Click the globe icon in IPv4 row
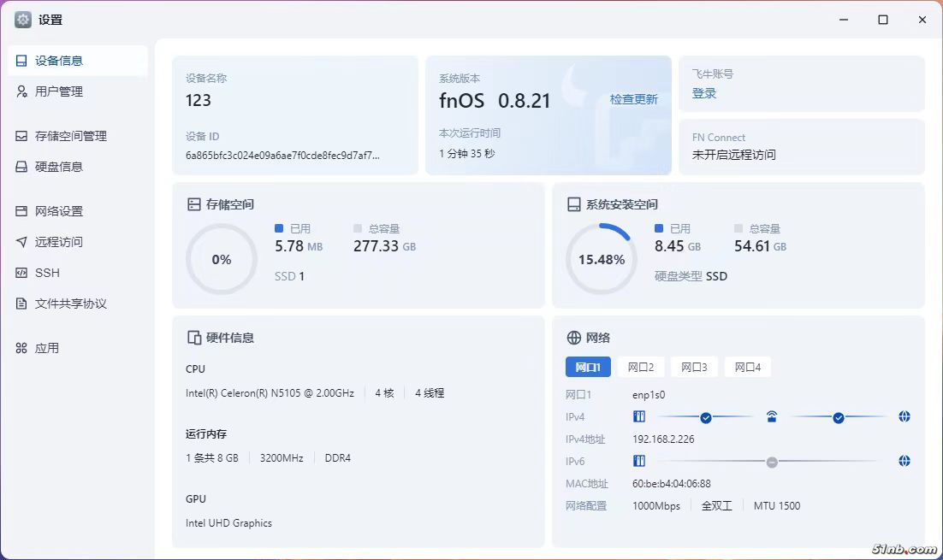This screenshot has width=943, height=560. [x=904, y=417]
